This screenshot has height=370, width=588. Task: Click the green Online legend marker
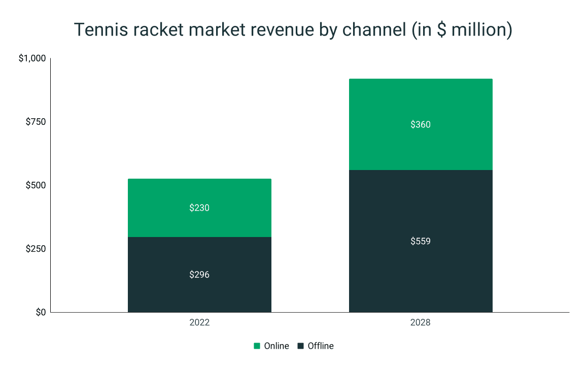point(257,346)
